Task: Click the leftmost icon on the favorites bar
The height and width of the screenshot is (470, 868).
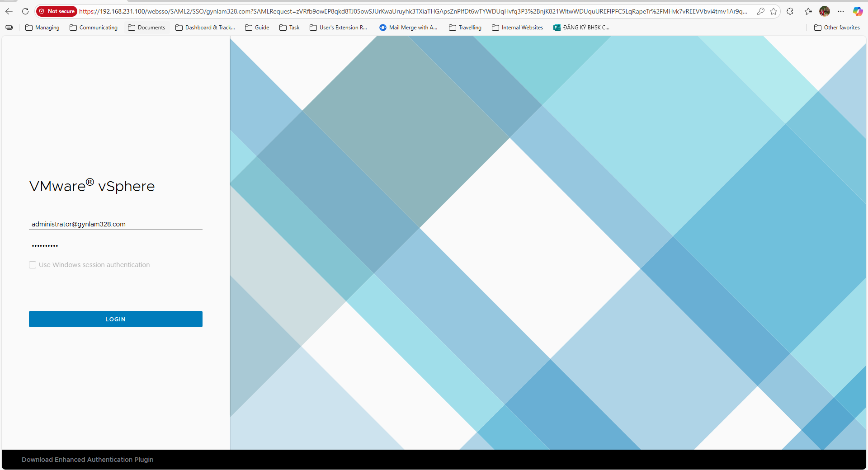Action: pyautogui.click(x=9, y=28)
